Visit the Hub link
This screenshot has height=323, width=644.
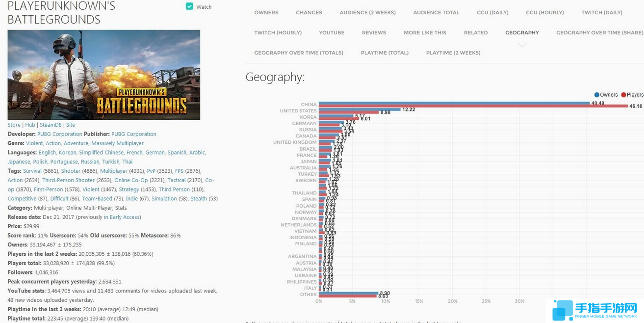30,125
